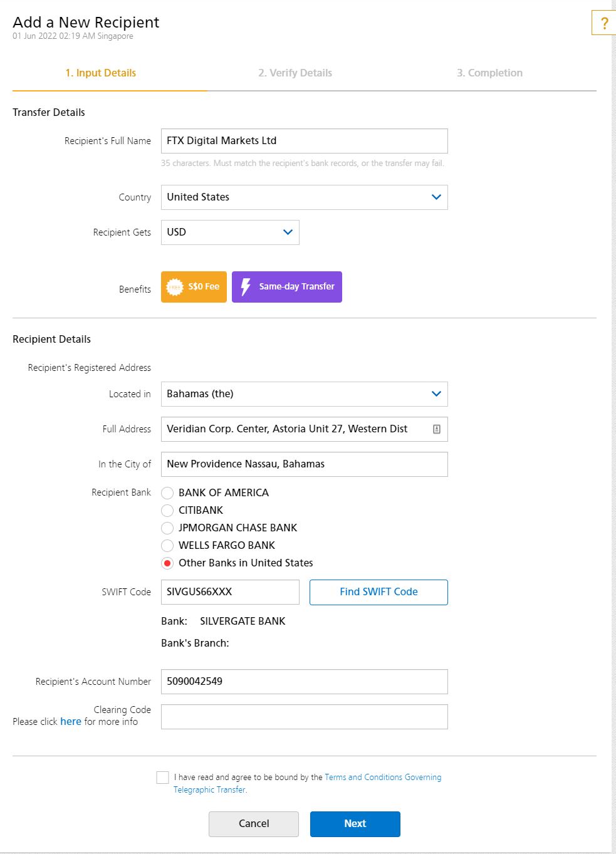Image resolution: width=616 pixels, height=854 pixels.
Task: Click the Recipient's Account Number field
Action: click(x=305, y=682)
